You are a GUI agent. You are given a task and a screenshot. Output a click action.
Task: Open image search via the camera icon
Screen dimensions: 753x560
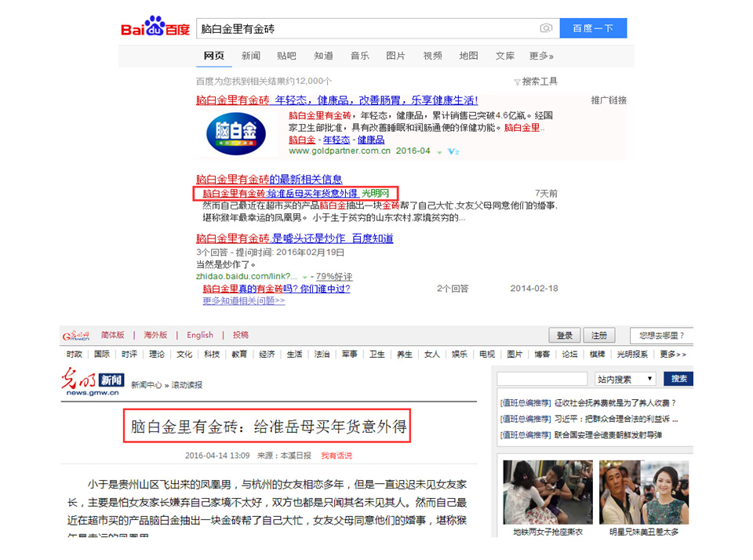pyautogui.click(x=546, y=27)
